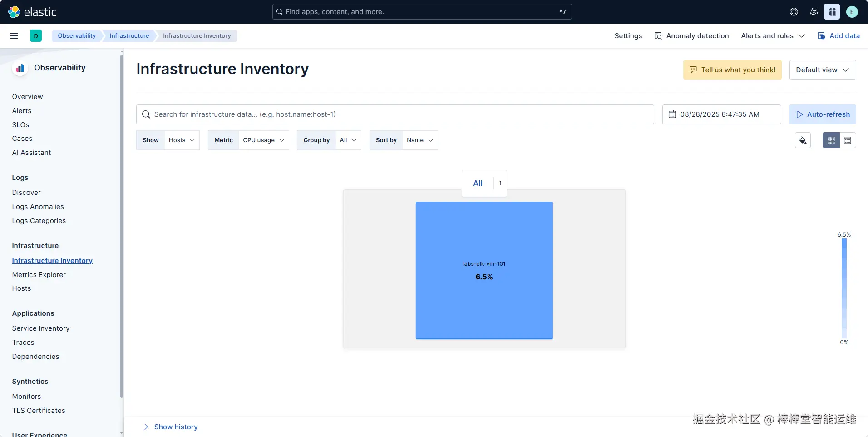Click the Infrastructure breadcrumb
This screenshot has width=868, height=437.
point(129,36)
